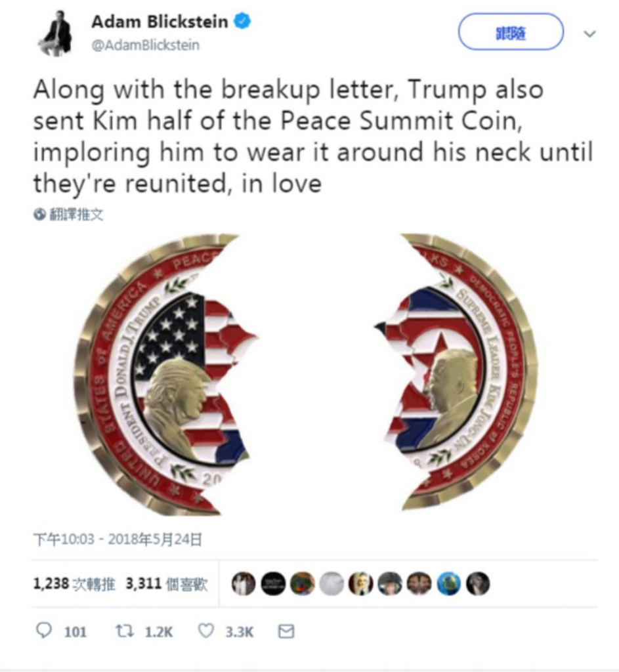This screenshot has height=672, width=619.
Task: Click the retweet arrows icon
Action: pyautogui.click(x=125, y=631)
